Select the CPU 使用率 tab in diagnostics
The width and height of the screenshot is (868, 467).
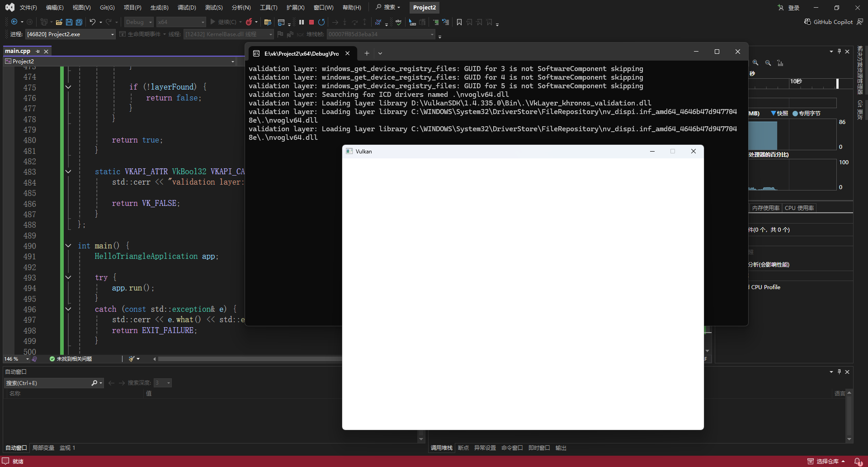799,208
